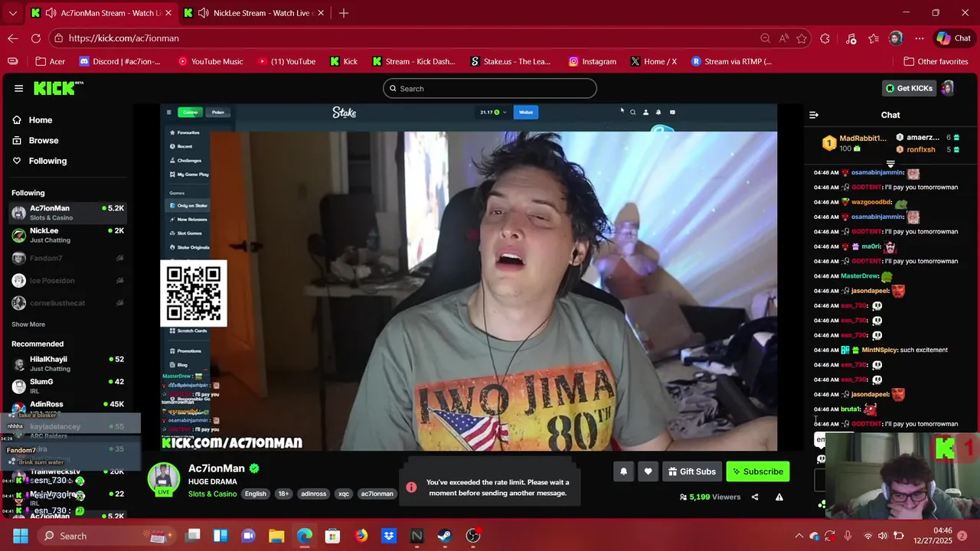
Task: Open Microsoft Store from the taskbar
Action: pos(332,536)
